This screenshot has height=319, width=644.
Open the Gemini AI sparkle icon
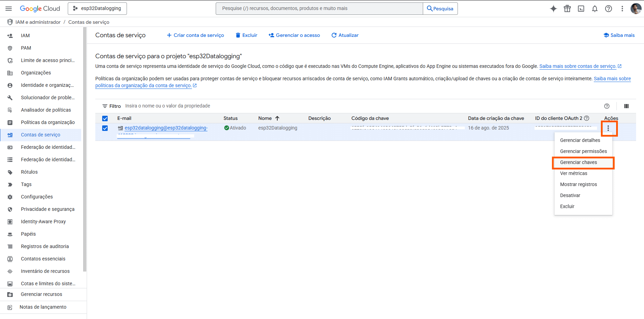[x=553, y=9]
